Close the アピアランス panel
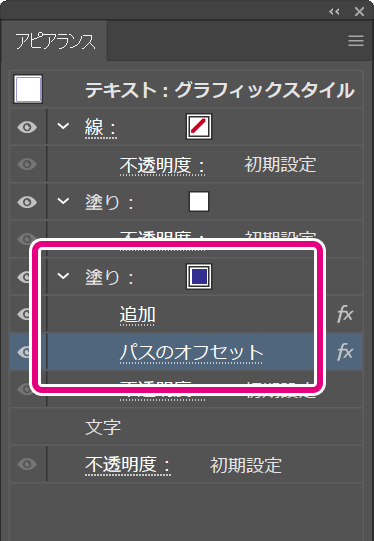This screenshot has width=374, height=541. point(360,12)
